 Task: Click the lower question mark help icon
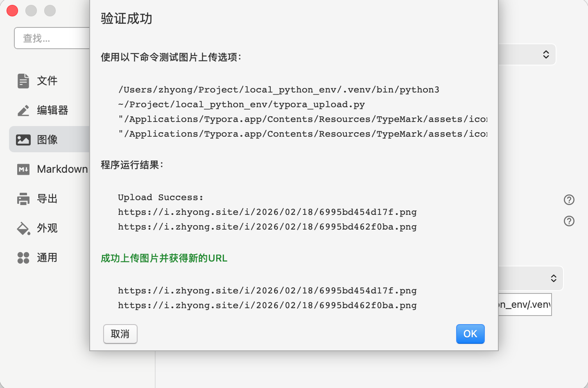[569, 221]
